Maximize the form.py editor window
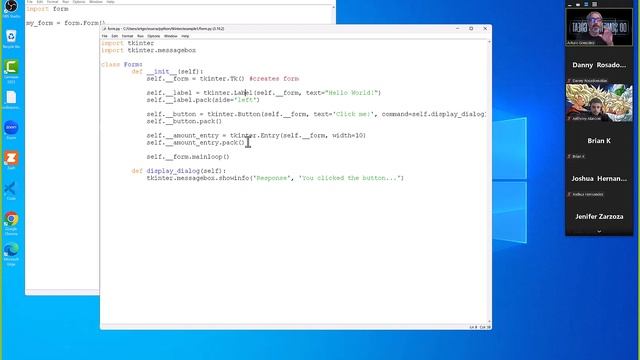The width and height of the screenshot is (640, 360). pos(471,29)
